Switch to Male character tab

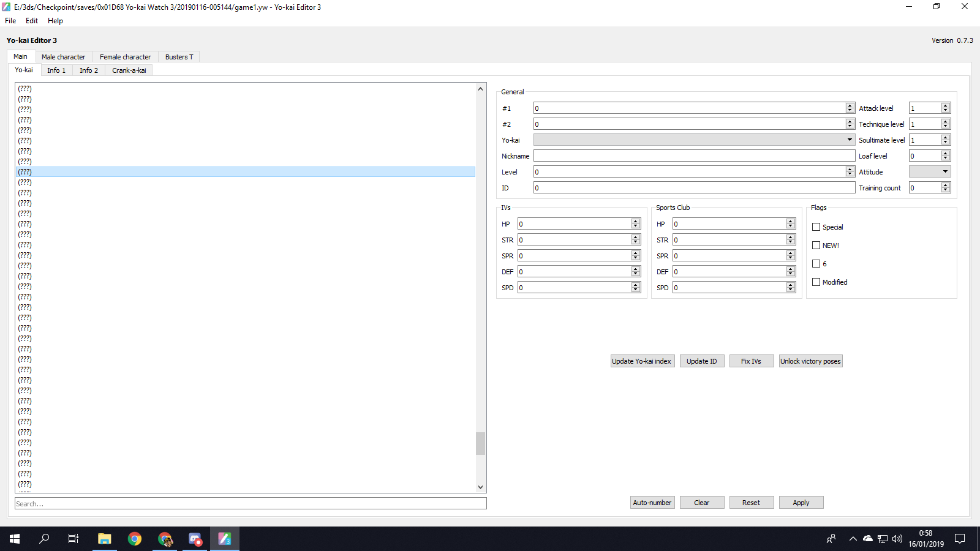(x=63, y=57)
